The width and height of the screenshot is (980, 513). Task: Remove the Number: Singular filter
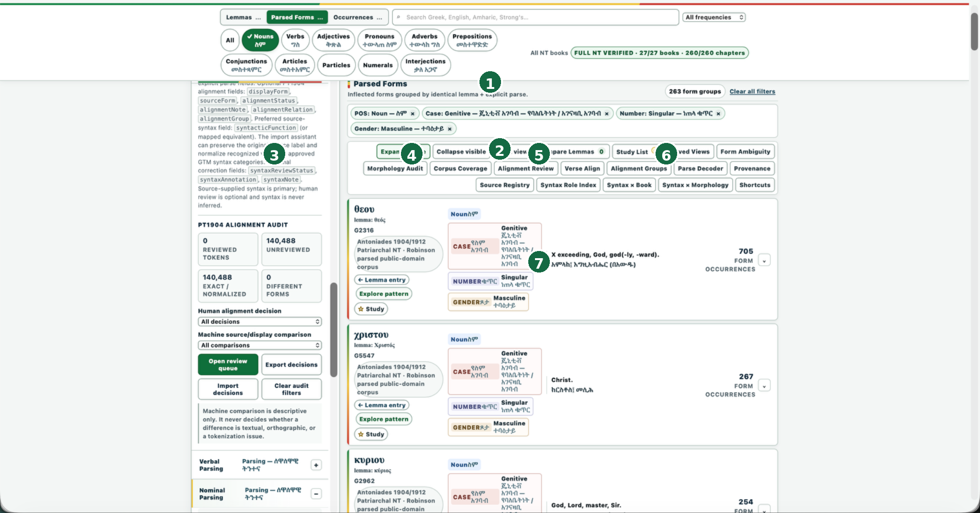(718, 114)
